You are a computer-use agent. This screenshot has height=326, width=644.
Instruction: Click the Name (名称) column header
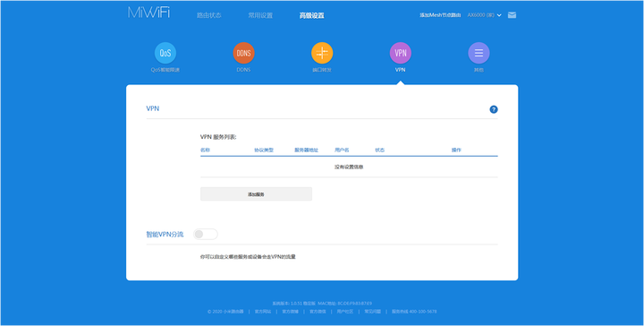(205, 150)
